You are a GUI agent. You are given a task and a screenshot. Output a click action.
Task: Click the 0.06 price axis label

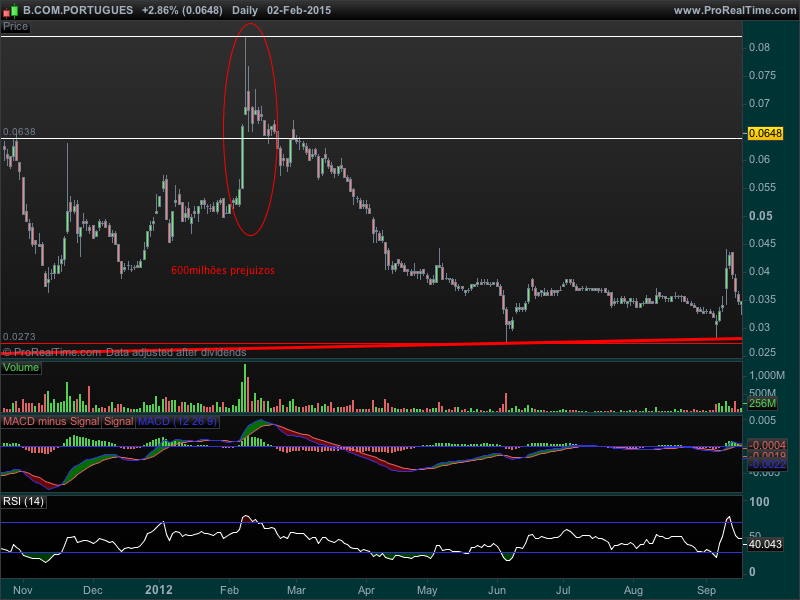tap(759, 160)
